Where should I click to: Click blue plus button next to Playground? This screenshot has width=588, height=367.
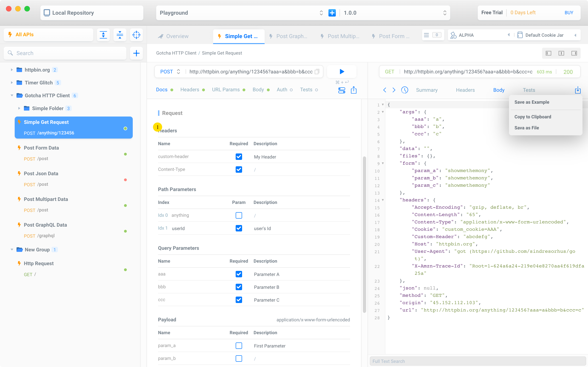click(x=332, y=13)
